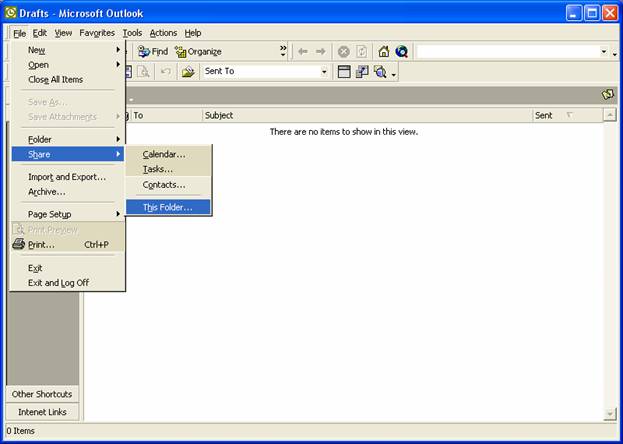Screen dimensions: 623x444
Task: Sort by the Subject column header
Action: coord(367,115)
